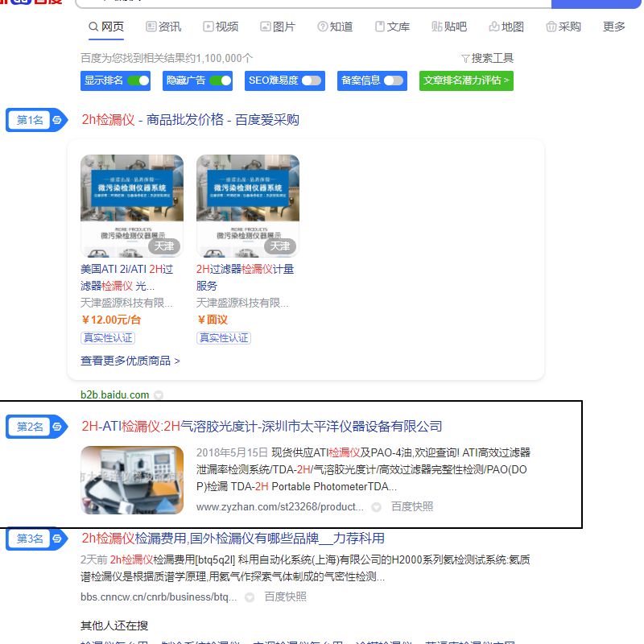
Task: Click 文章排名潜力评估 green button
Action: click(466, 80)
